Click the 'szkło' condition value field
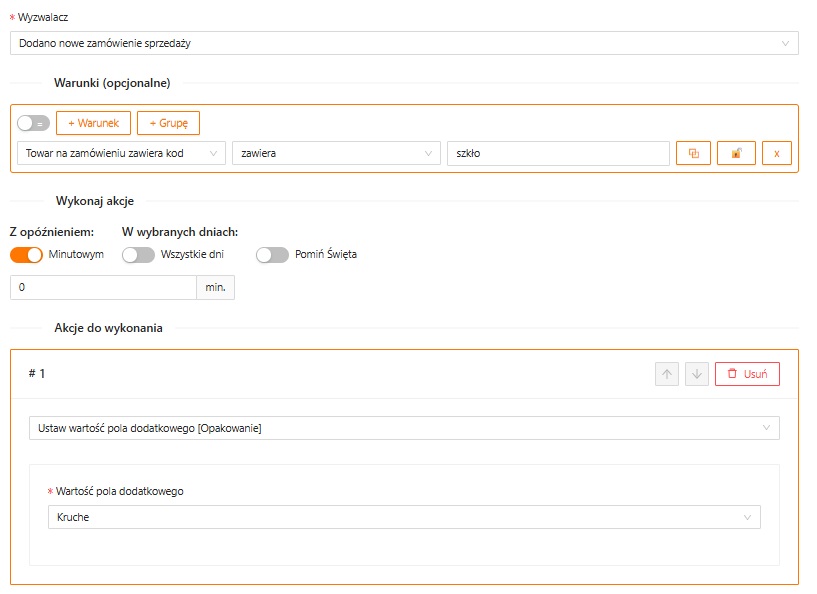 [557, 153]
